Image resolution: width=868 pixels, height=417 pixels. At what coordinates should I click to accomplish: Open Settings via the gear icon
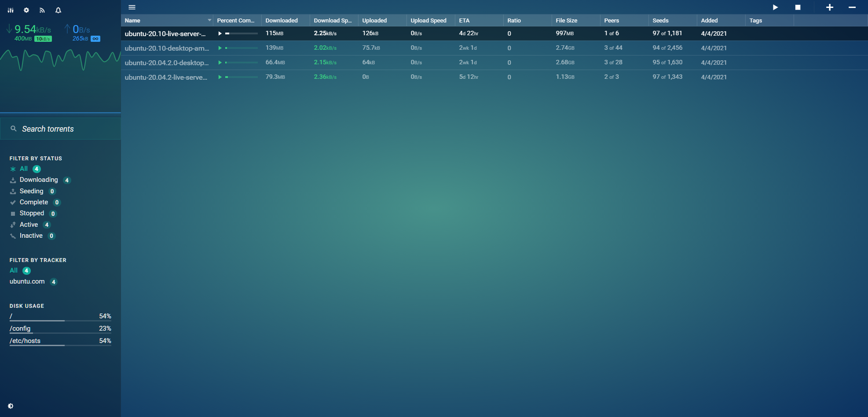click(26, 10)
